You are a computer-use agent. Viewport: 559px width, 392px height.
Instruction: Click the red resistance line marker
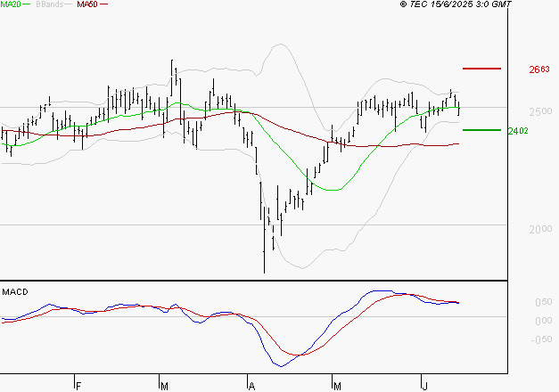click(481, 69)
